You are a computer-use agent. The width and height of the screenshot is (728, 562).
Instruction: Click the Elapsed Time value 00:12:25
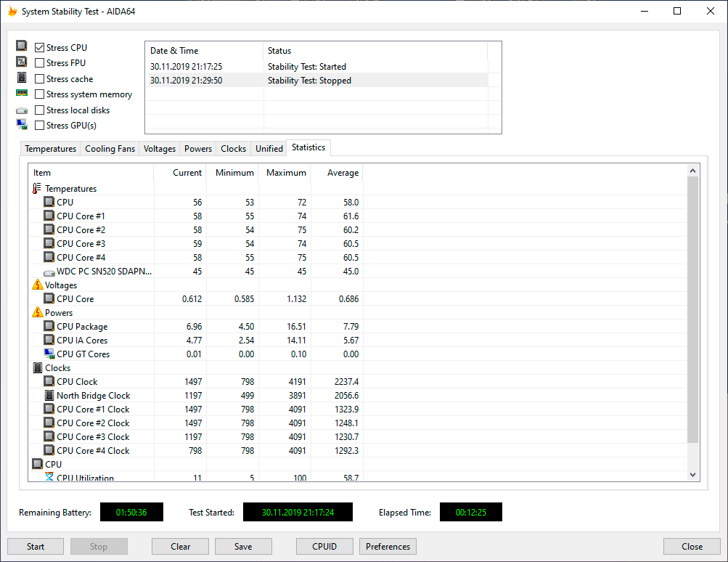point(471,512)
